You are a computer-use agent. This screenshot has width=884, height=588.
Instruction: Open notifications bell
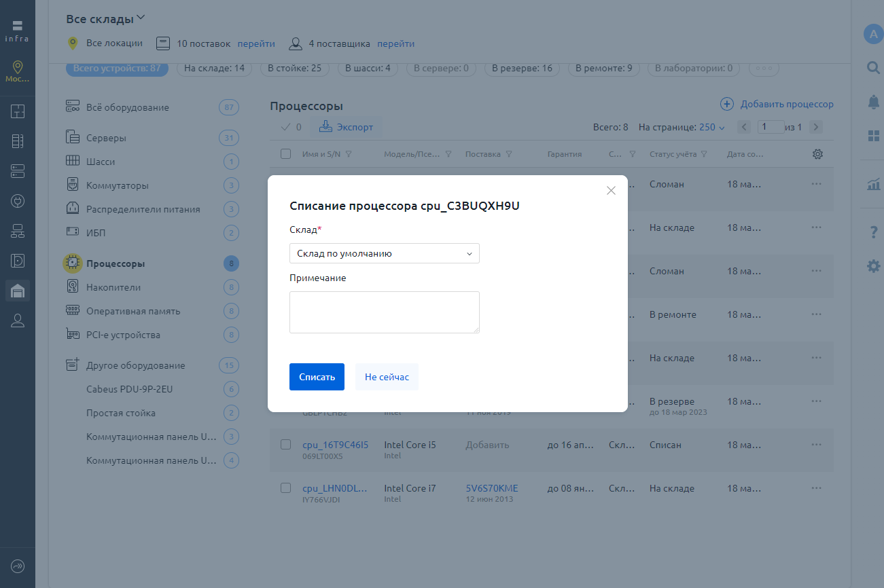[x=873, y=101]
